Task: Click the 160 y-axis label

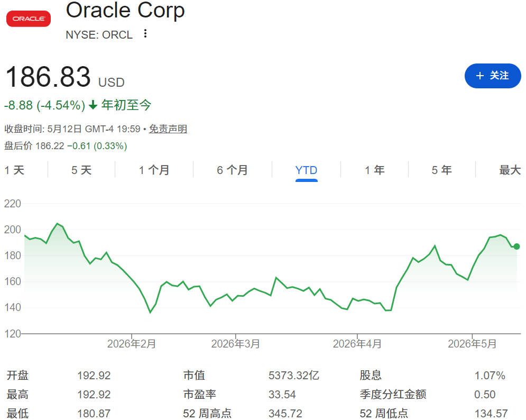Action: (x=12, y=281)
